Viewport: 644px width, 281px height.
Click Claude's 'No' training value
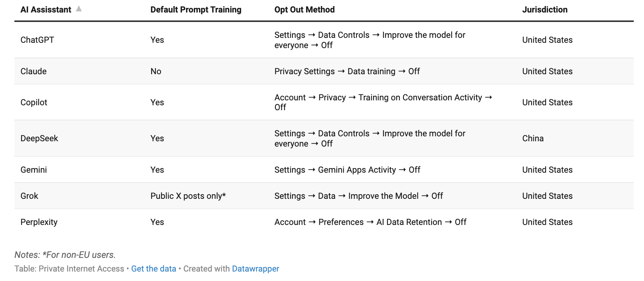tap(156, 71)
